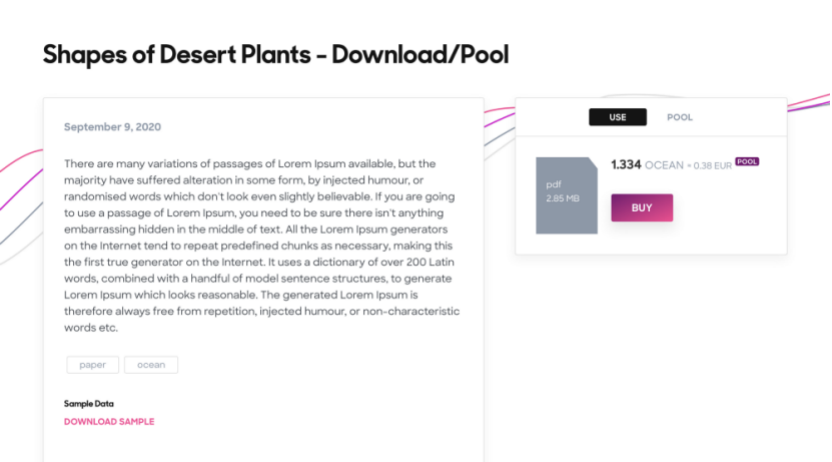Screen dimensions: 832x462
Task: Click the ≈ 0.38 EUR conversion
Action: click(x=710, y=165)
